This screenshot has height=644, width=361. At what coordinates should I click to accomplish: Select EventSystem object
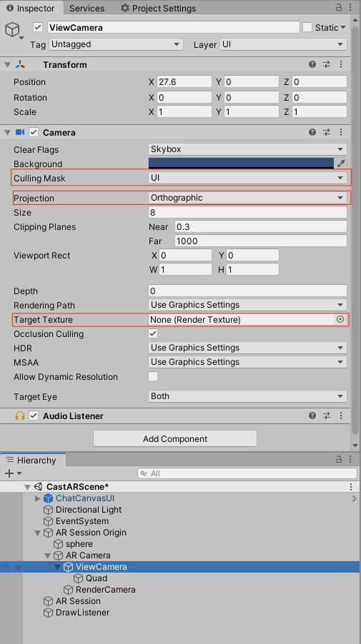point(81,521)
